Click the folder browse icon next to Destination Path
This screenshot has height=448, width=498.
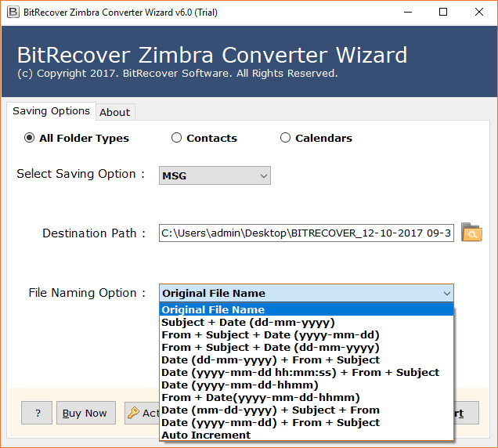(x=471, y=233)
